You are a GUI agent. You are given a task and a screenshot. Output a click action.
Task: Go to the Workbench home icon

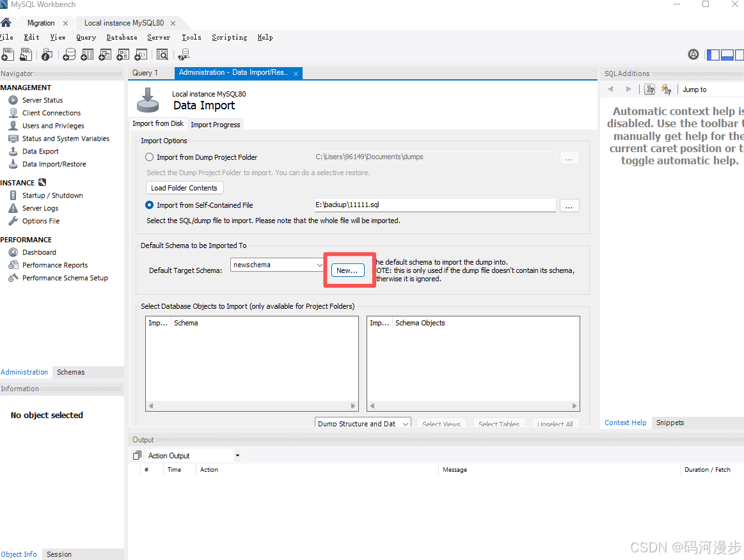pos(6,22)
